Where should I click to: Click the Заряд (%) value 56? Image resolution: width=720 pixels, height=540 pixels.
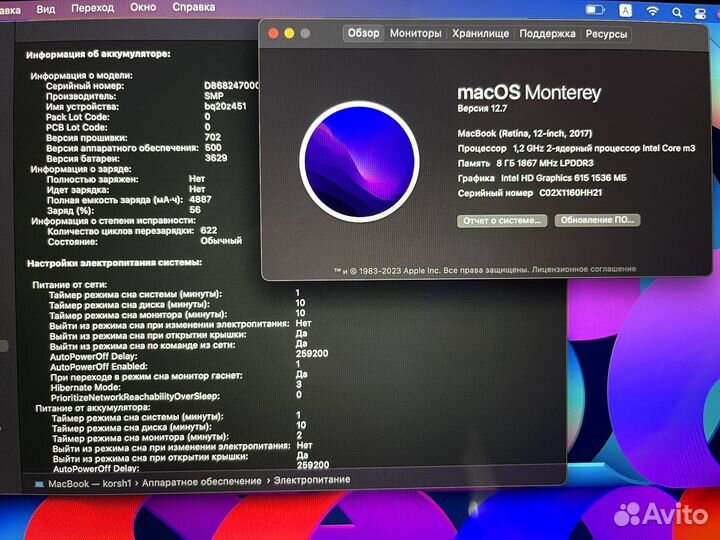click(195, 209)
